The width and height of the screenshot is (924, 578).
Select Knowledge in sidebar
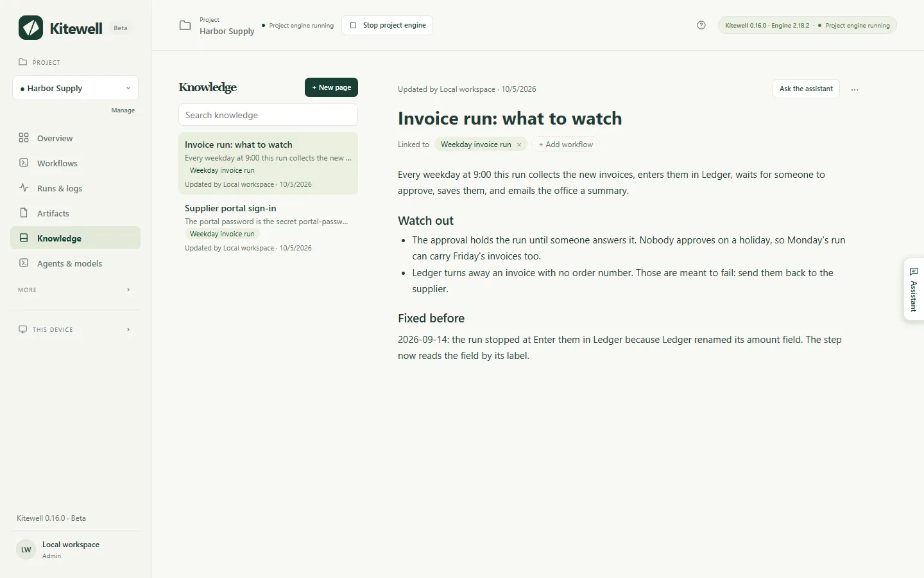(x=75, y=238)
